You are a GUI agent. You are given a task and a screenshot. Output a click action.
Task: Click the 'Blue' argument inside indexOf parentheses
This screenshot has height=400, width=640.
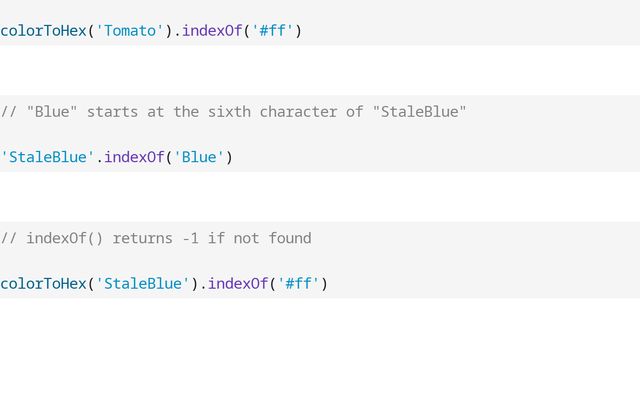point(199,157)
